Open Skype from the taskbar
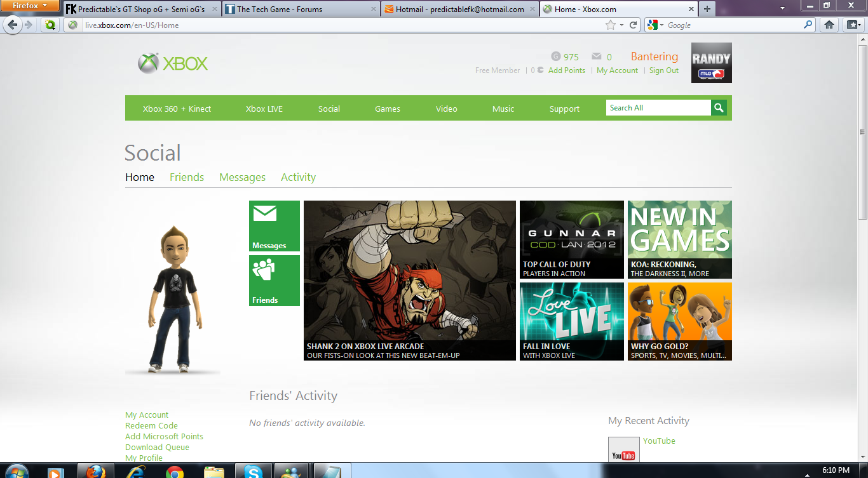The image size is (868, 478). coord(253,472)
